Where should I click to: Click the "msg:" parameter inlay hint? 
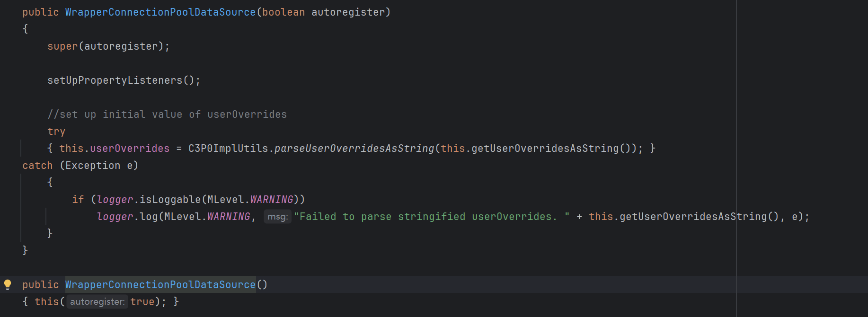point(277,217)
